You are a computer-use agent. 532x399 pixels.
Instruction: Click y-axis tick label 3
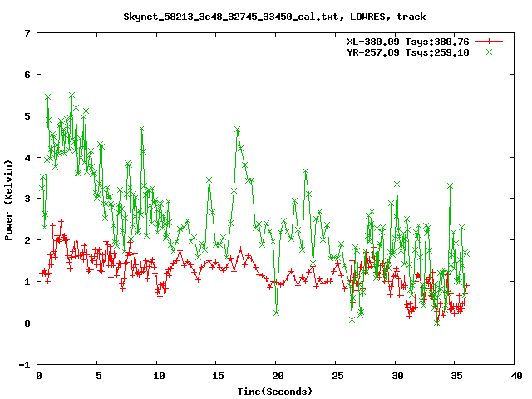(27, 199)
